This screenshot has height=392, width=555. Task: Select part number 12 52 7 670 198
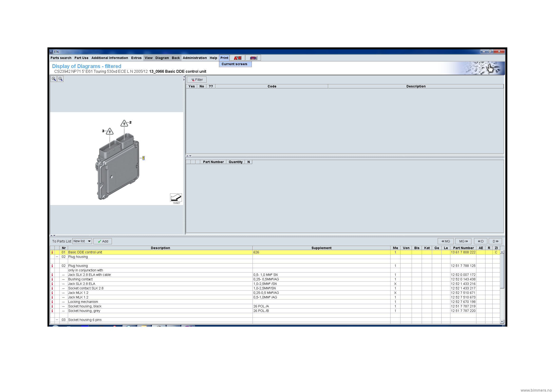463,302
